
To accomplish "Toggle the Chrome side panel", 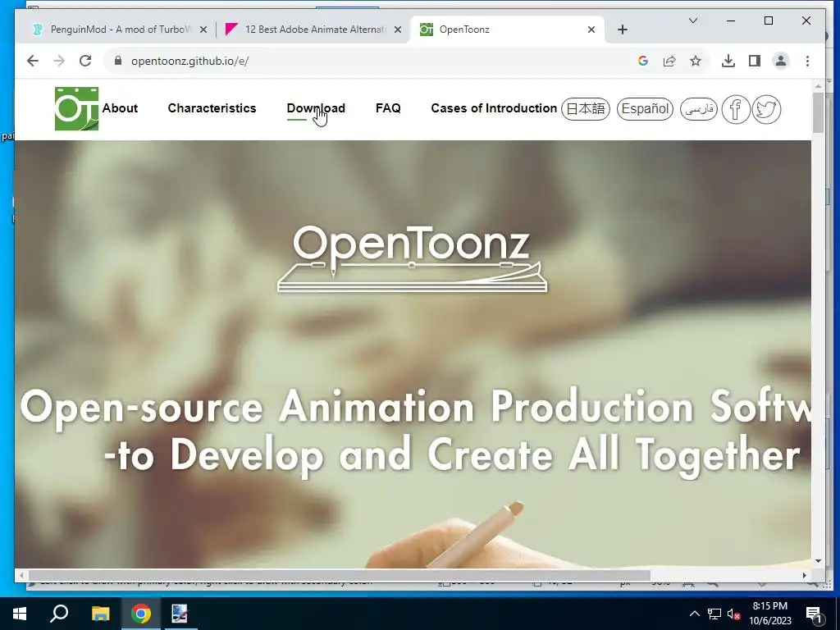I will click(x=755, y=61).
